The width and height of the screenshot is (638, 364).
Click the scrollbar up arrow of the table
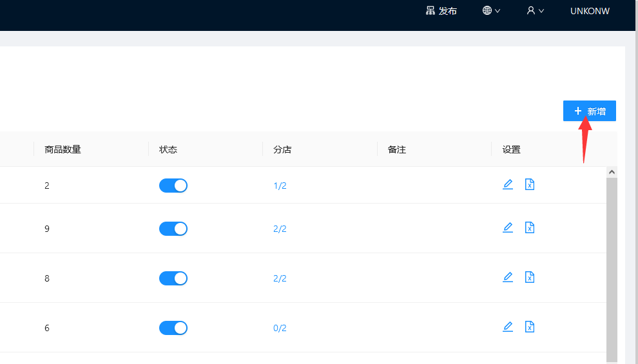pos(612,172)
